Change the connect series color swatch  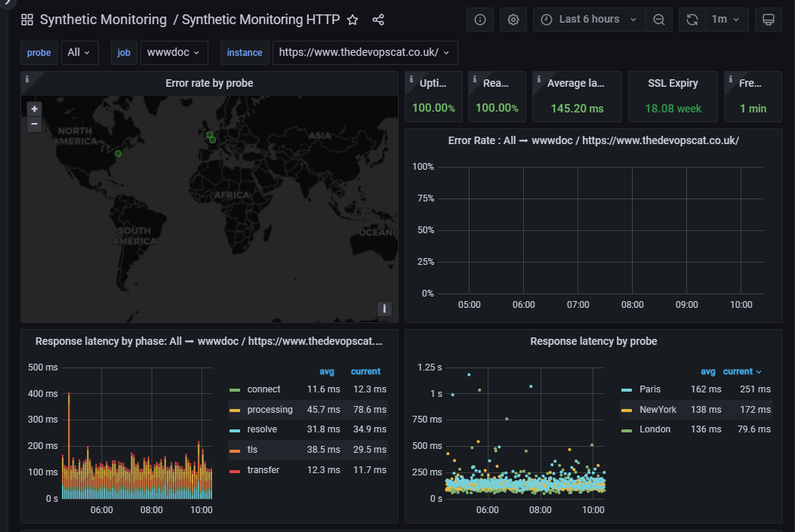coord(235,389)
